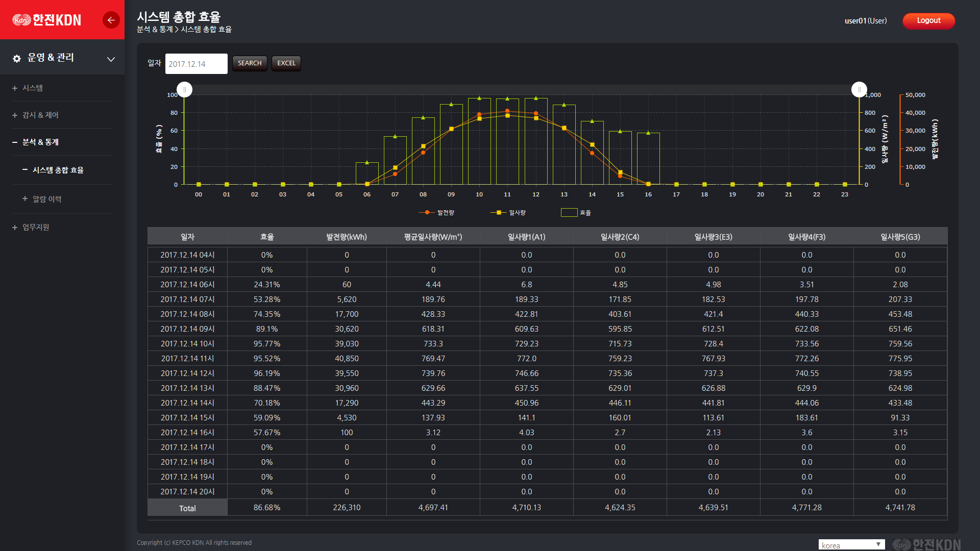Click the 일사량3(E3) column header
Viewport: 980px width, 551px height.
click(x=714, y=237)
